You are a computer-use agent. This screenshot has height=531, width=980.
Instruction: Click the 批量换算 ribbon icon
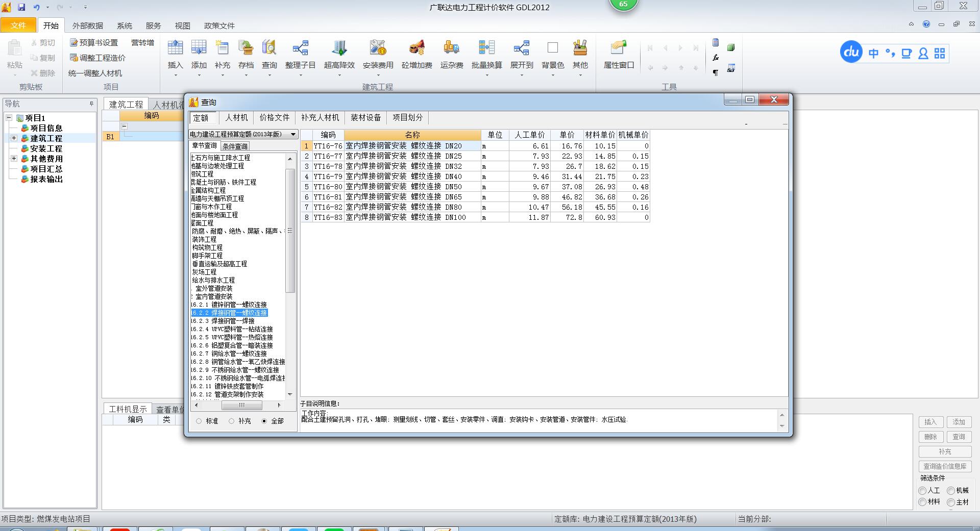click(486, 48)
